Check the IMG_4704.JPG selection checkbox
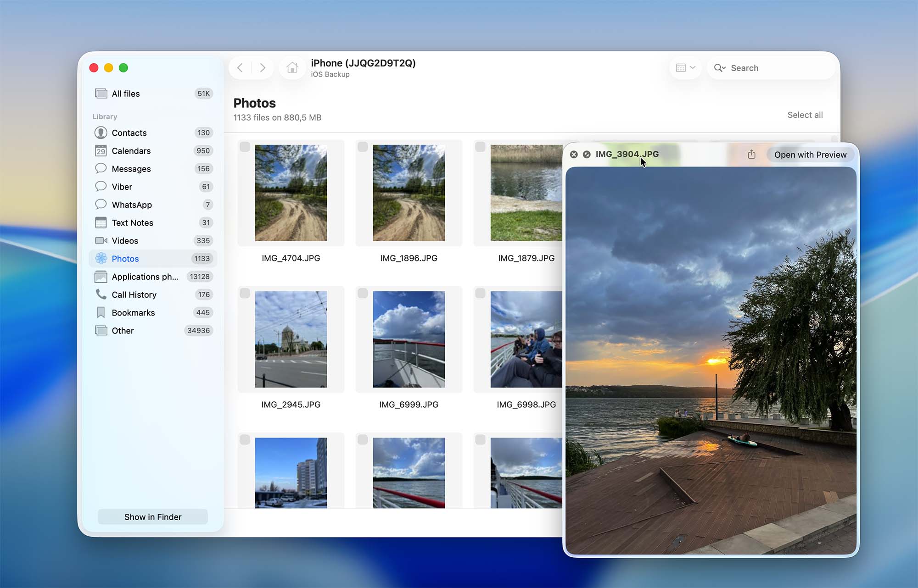 [x=245, y=147]
